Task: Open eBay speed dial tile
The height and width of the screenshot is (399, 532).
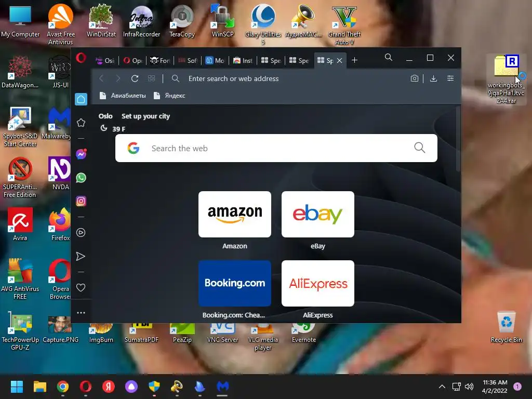Action: point(318,215)
